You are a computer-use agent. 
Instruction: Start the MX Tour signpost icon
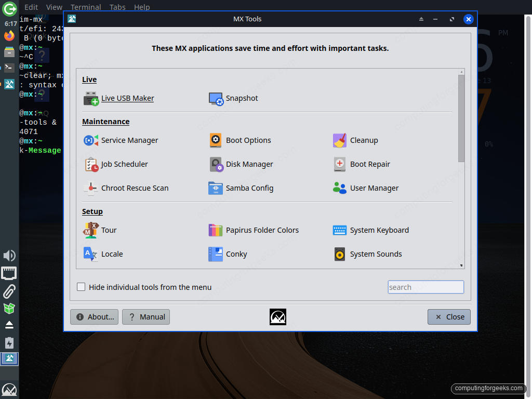91,230
